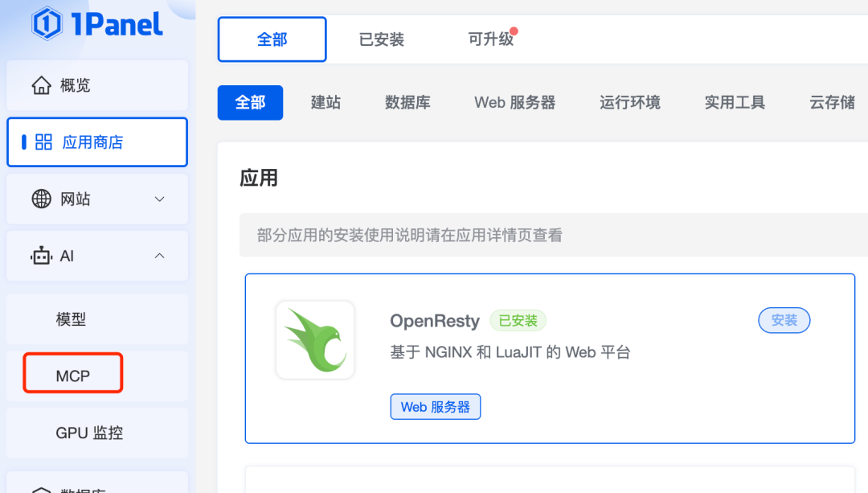Viewport: 868px width, 493px height.
Task: Collapse the AI menu chevron
Action: (x=159, y=256)
